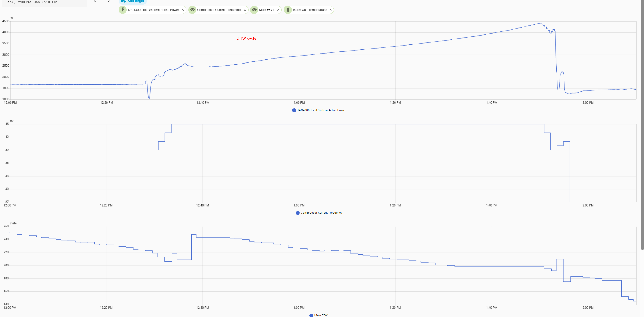
Task: Remove the Water OUT Temperature chip
Action: (x=330, y=10)
